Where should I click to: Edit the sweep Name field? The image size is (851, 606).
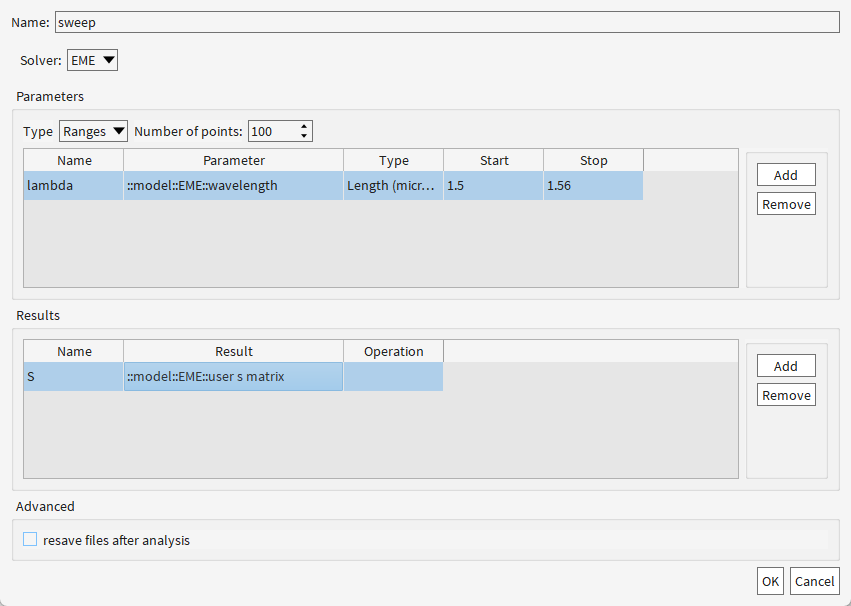[447, 22]
